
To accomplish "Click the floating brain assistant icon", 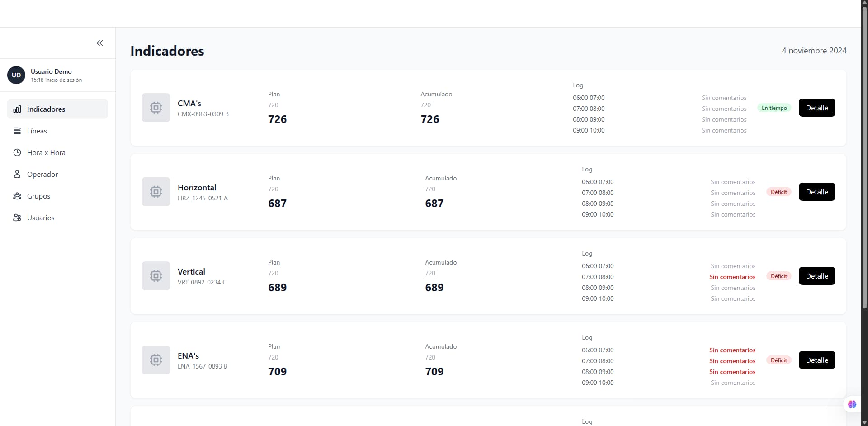I will [x=852, y=404].
